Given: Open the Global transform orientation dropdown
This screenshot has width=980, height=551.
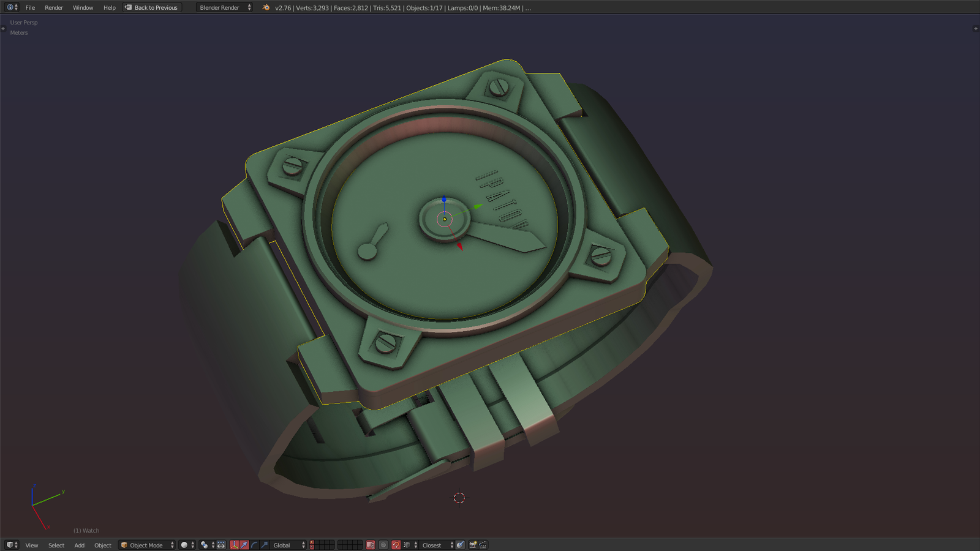Looking at the screenshot, I should point(288,545).
